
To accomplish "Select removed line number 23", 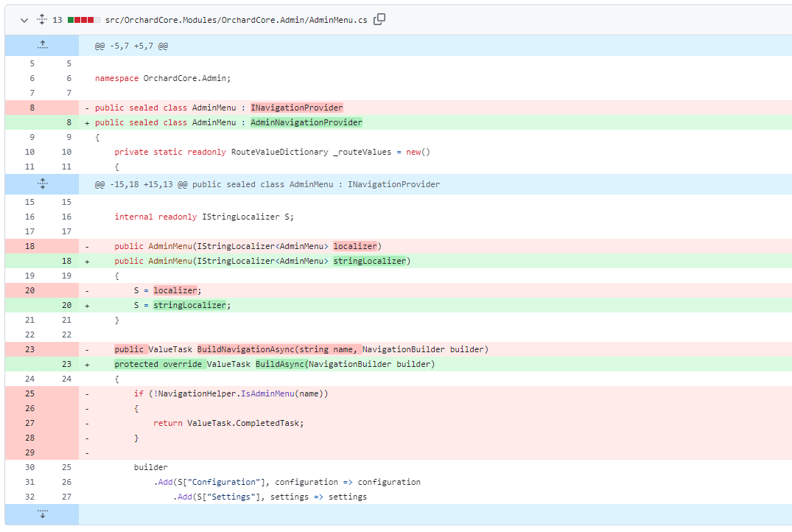I will 29,349.
